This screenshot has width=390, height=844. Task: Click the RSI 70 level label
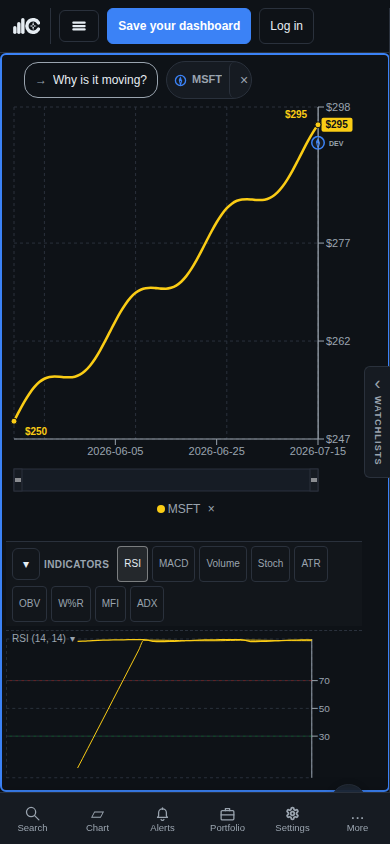[324, 681]
